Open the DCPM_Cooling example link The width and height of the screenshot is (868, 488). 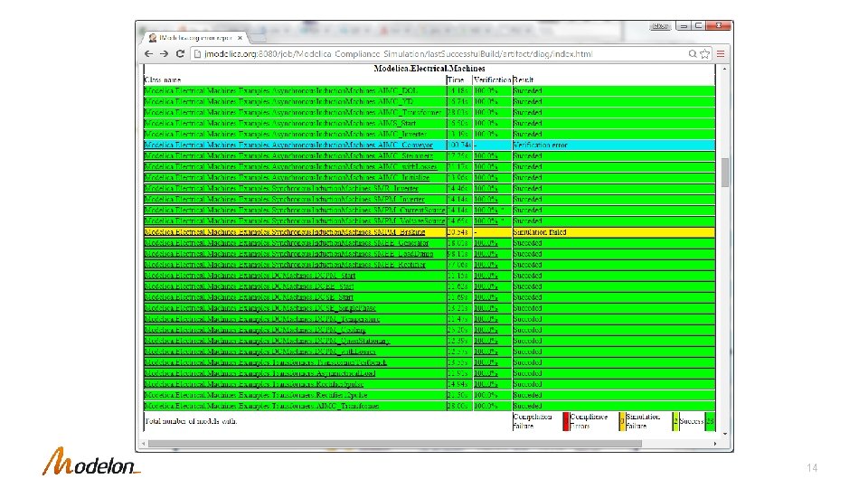pos(255,330)
